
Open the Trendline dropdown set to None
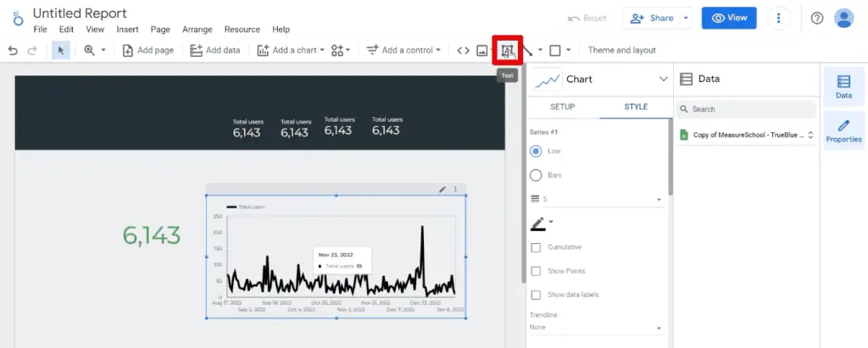[595, 327]
